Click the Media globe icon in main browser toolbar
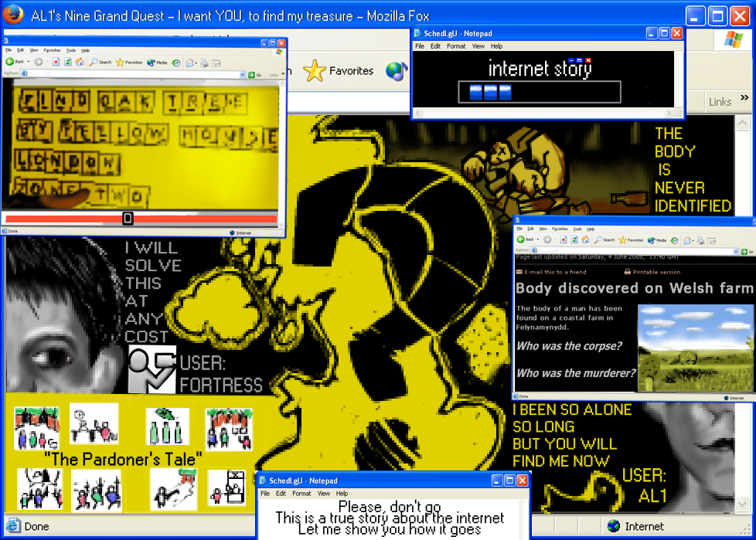 tap(397, 71)
